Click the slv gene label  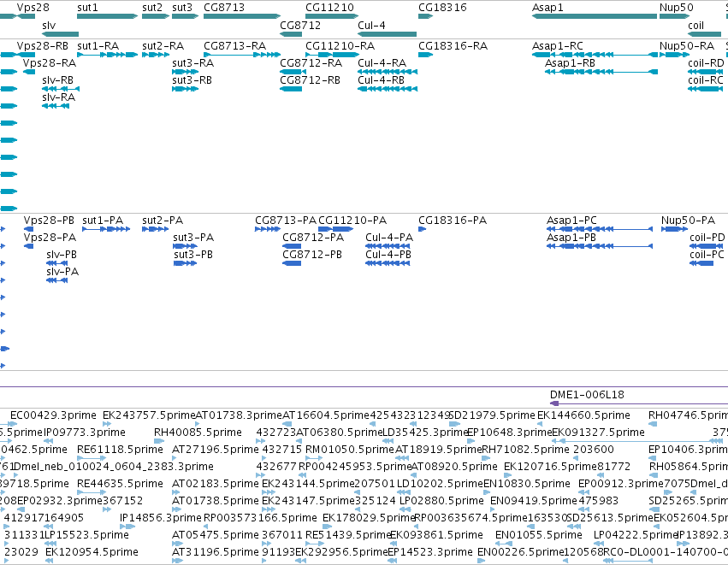point(49,26)
